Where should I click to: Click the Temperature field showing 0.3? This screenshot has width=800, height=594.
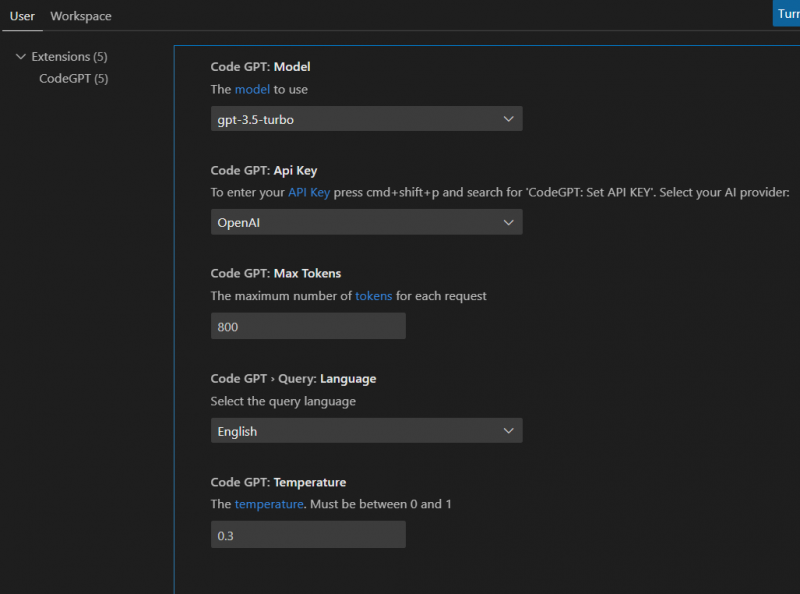click(308, 534)
